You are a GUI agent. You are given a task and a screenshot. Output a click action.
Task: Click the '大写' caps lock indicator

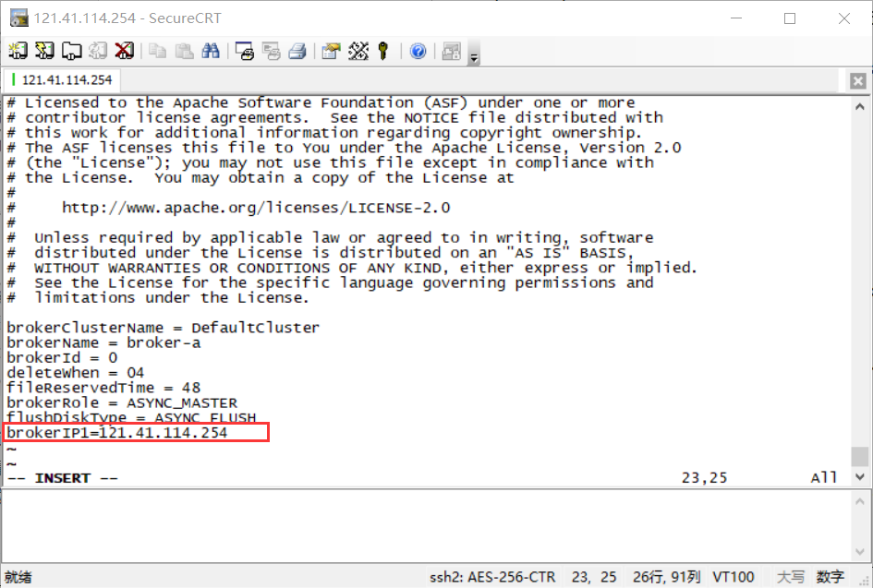791,578
